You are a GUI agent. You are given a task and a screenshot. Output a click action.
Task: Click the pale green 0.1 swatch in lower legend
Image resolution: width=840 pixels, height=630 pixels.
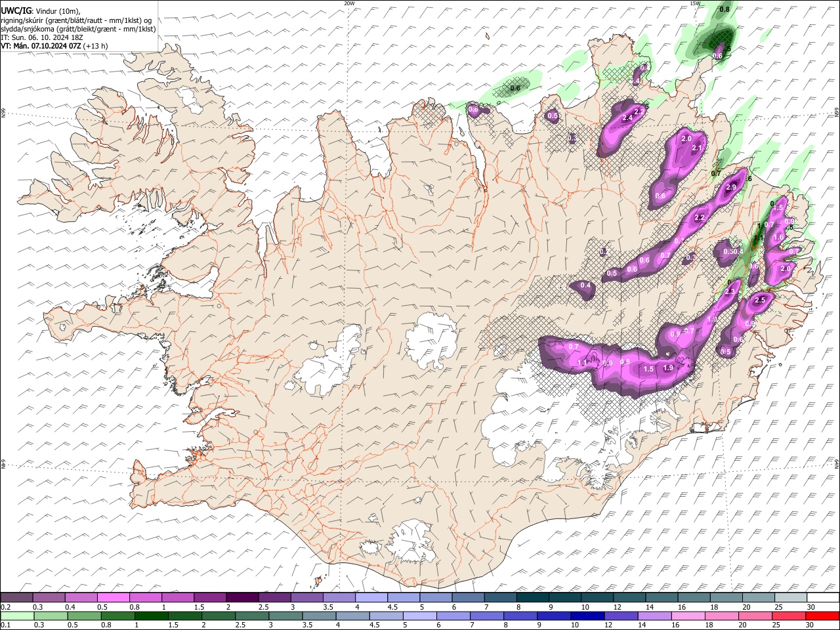pyautogui.click(x=17, y=616)
